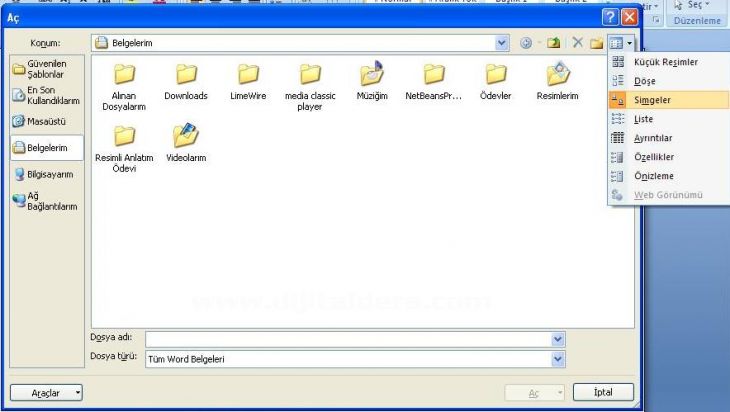The height and width of the screenshot is (412, 730).
Task: Expand the Dosya türü dropdown arrow
Action: click(x=558, y=359)
